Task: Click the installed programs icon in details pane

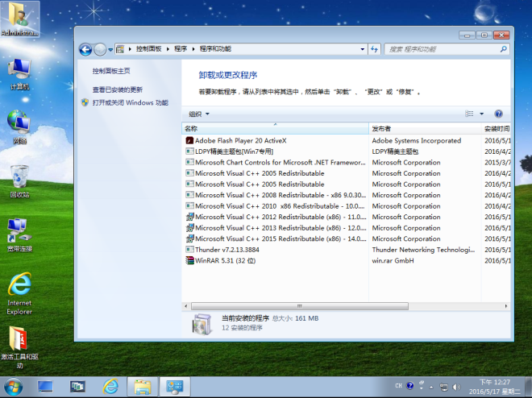Action: [202, 324]
